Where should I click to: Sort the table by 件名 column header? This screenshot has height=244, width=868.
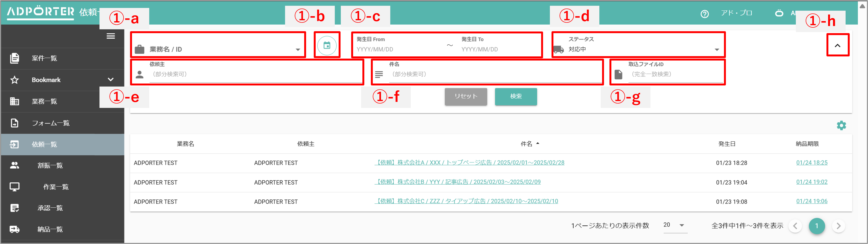tap(526, 144)
